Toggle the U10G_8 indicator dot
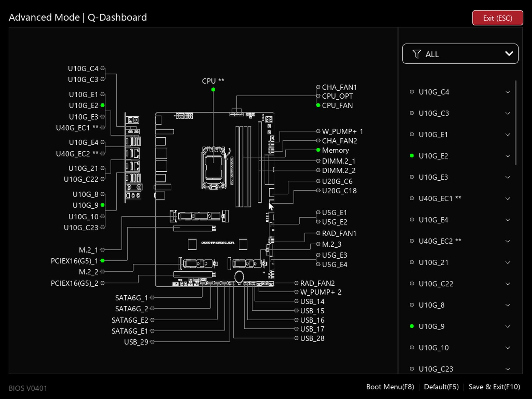The width and height of the screenshot is (532, 399). click(103, 194)
